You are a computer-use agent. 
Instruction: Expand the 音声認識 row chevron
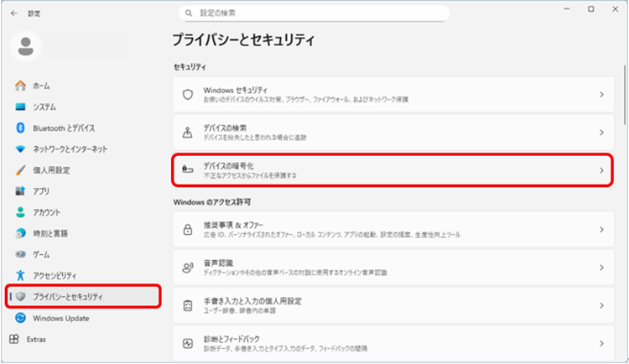tap(600, 268)
